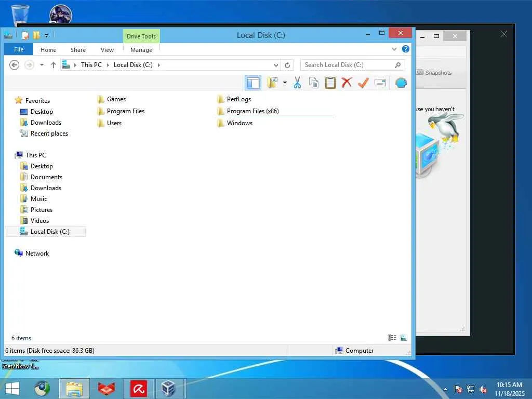
Task: Open Avira icon in taskbar
Action: point(138,389)
